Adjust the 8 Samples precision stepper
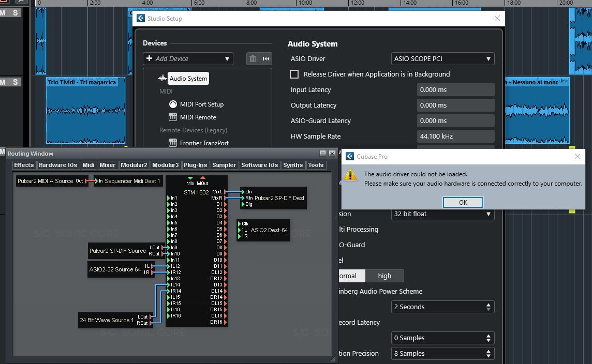592x364 pixels. click(x=489, y=354)
